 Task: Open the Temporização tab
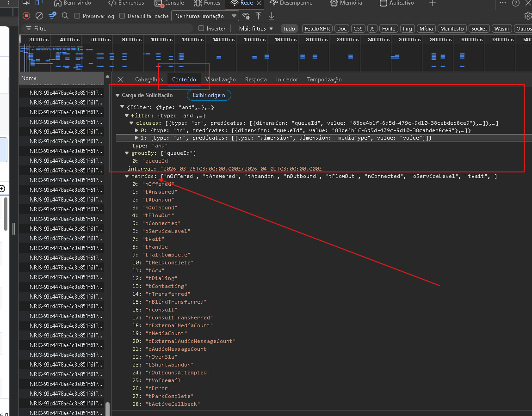324,80
